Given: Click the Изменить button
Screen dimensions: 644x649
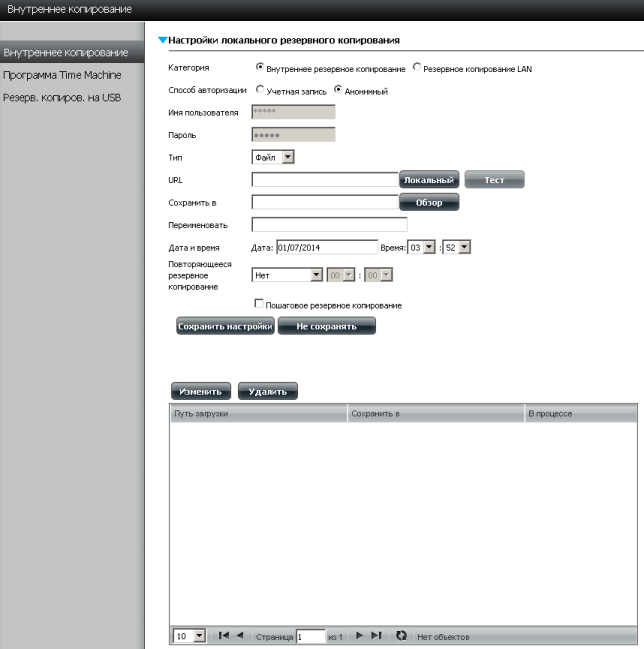Looking at the screenshot, I should coord(201,391).
